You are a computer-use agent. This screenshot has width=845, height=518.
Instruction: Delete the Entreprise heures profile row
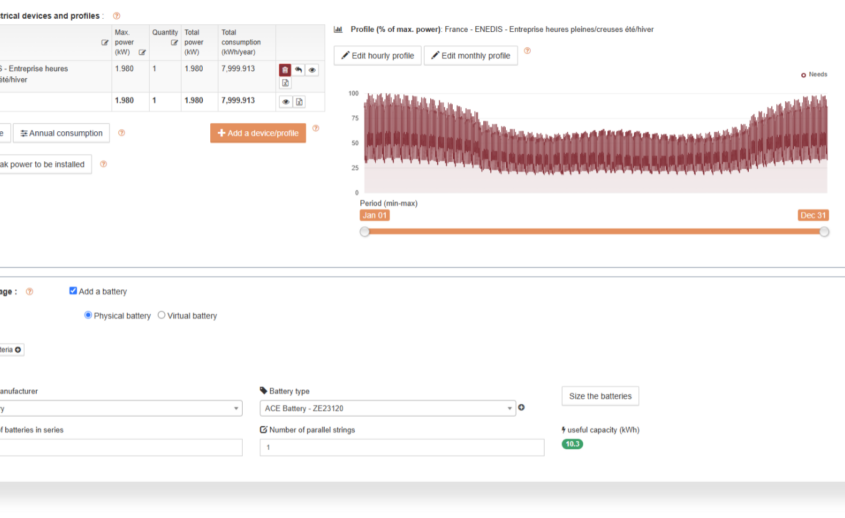[x=285, y=70]
